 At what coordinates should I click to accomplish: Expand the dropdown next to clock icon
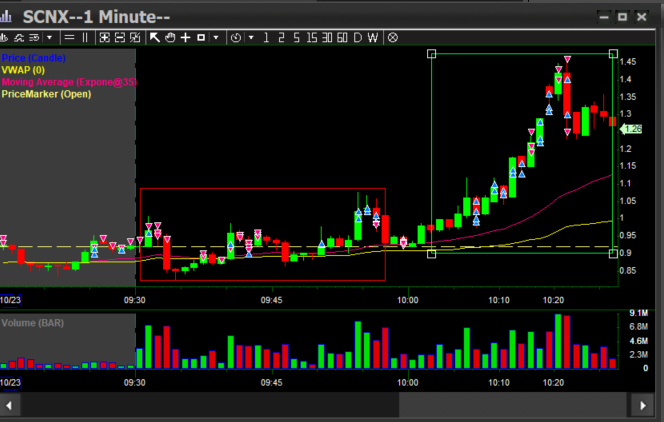point(251,38)
